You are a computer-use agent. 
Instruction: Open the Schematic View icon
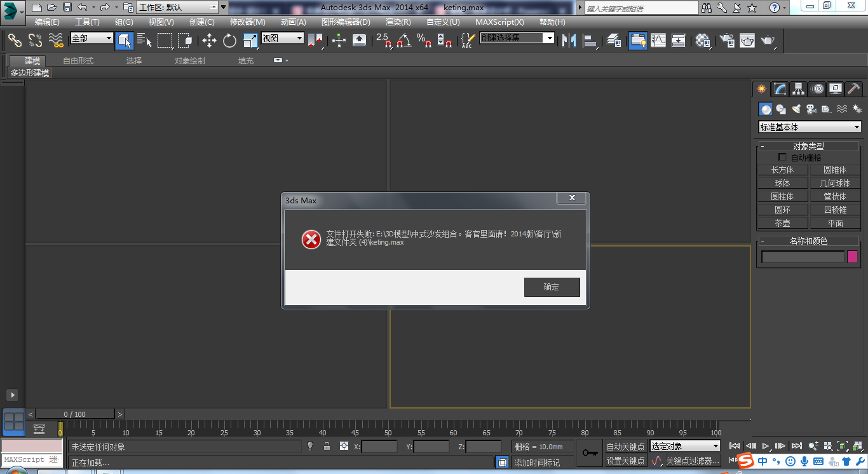[679, 41]
